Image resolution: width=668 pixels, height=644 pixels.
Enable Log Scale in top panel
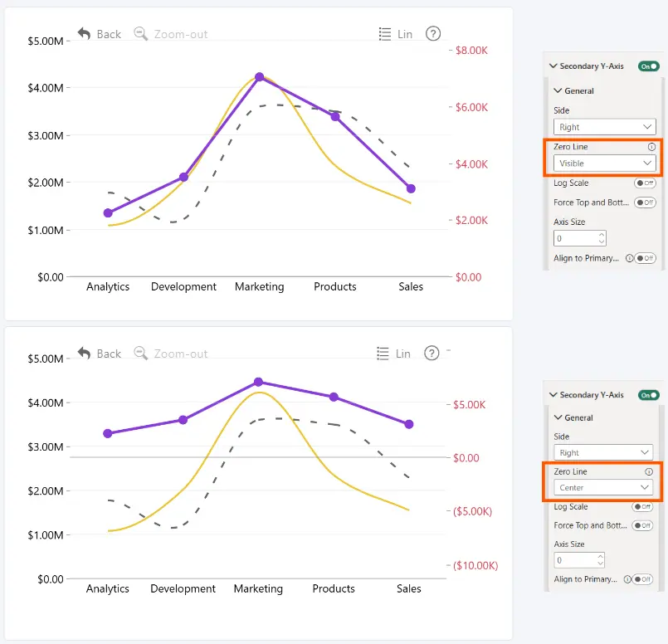[645, 183]
